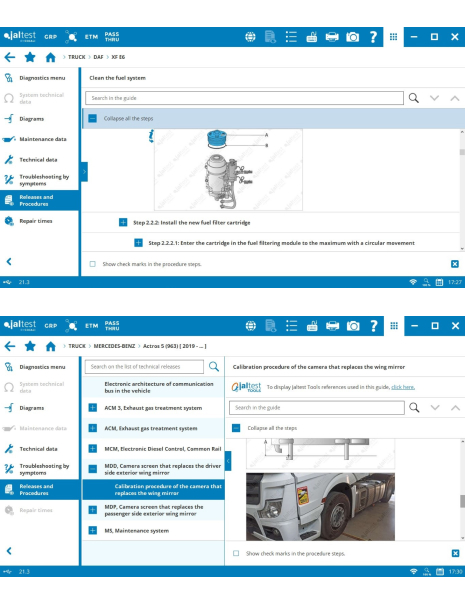Click the globe icon in lower window toolbar
This screenshot has height=604, width=465.
250,326
